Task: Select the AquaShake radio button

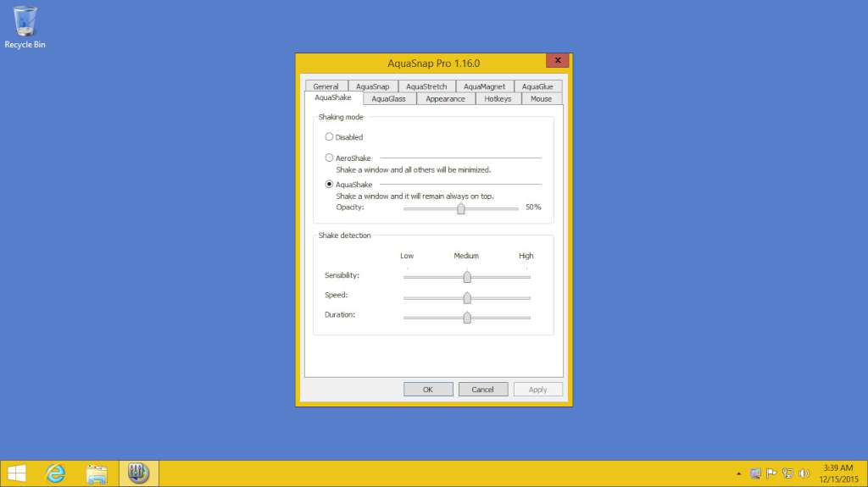Action: (x=329, y=185)
